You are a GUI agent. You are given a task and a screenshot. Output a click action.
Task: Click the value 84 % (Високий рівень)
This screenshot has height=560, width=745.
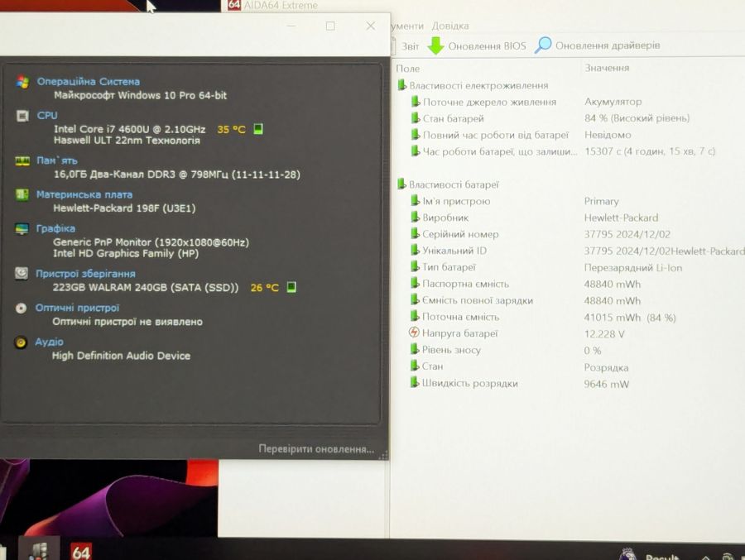(637, 117)
